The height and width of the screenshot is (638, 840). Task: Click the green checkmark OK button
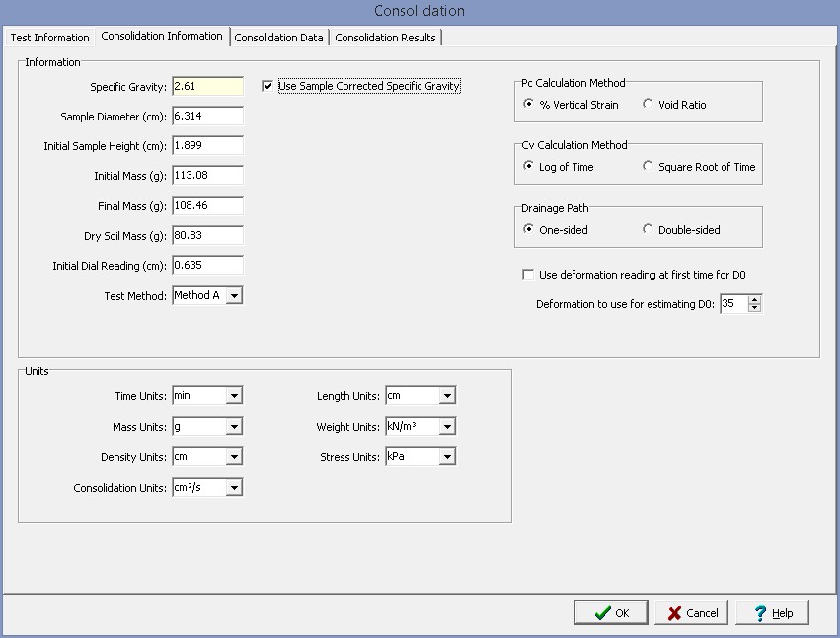611,613
